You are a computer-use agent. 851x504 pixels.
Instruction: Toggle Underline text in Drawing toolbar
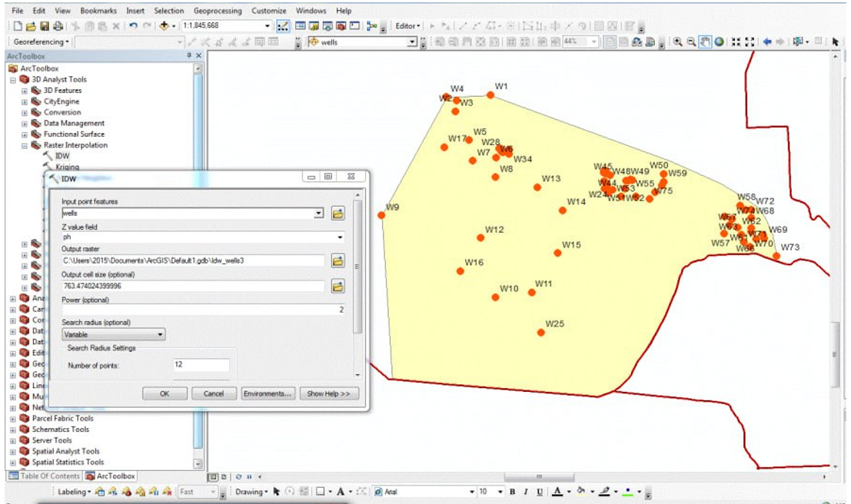[540, 492]
